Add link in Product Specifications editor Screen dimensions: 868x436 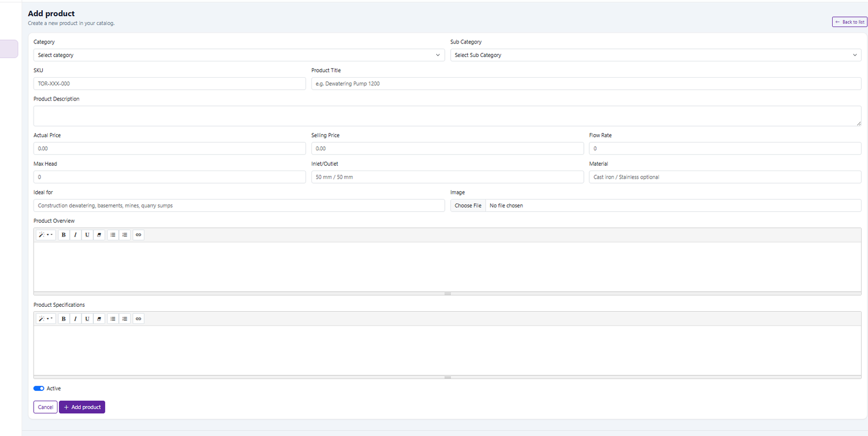tap(138, 319)
